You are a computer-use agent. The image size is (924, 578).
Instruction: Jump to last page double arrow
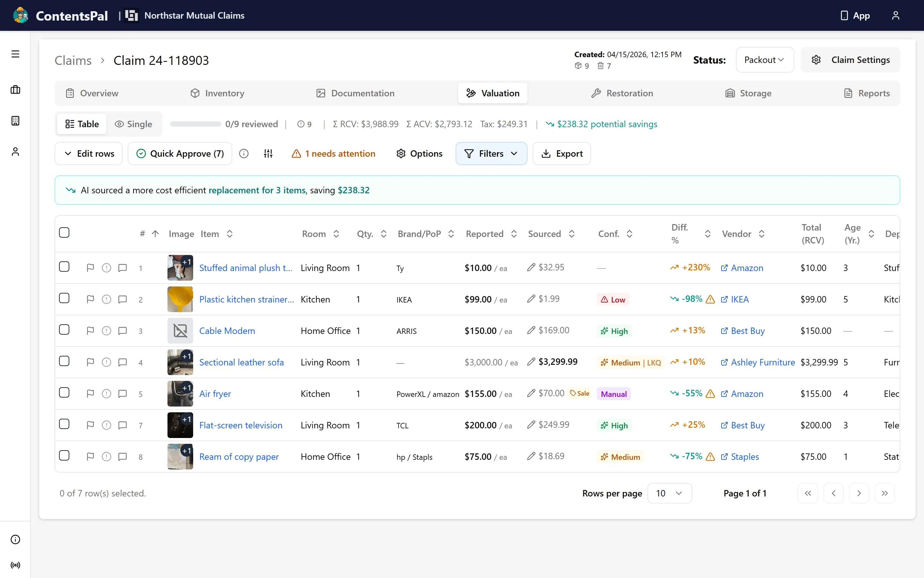coord(885,493)
